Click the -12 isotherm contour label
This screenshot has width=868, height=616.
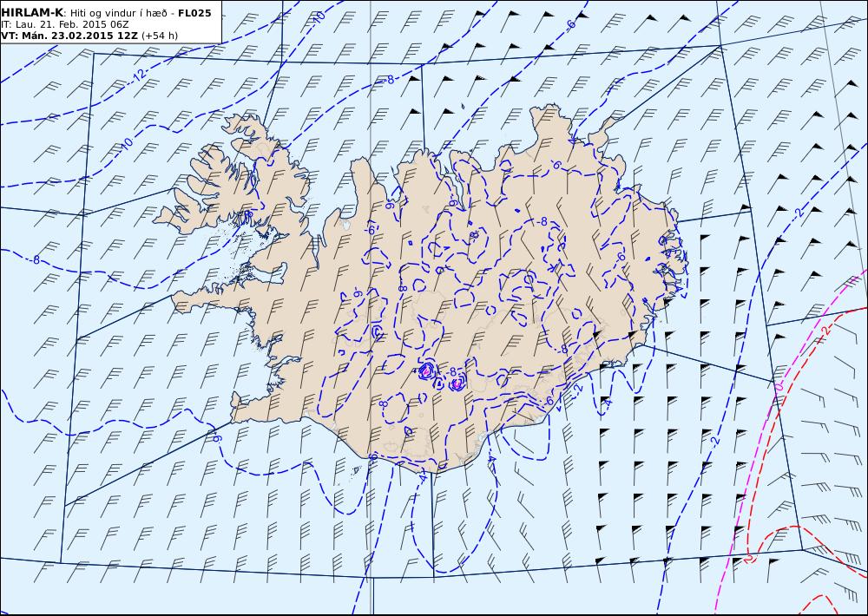tap(138, 75)
